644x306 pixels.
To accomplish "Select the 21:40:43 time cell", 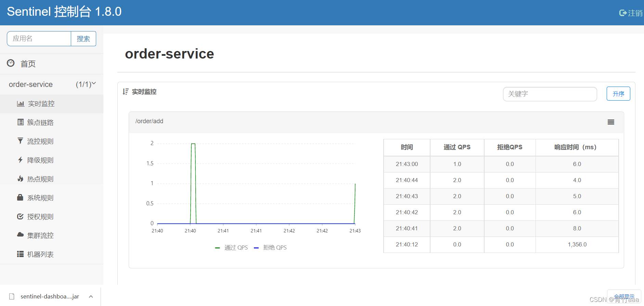I will pyautogui.click(x=407, y=196).
